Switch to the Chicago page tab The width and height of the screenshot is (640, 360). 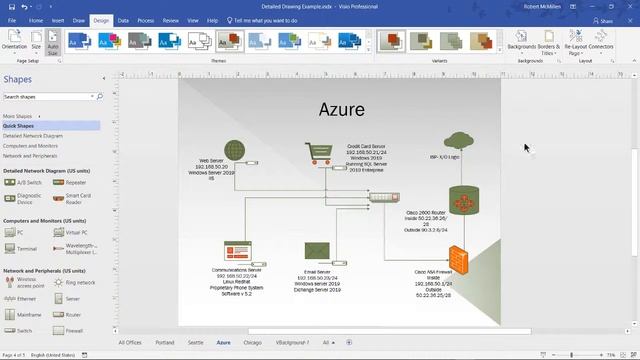point(253,342)
